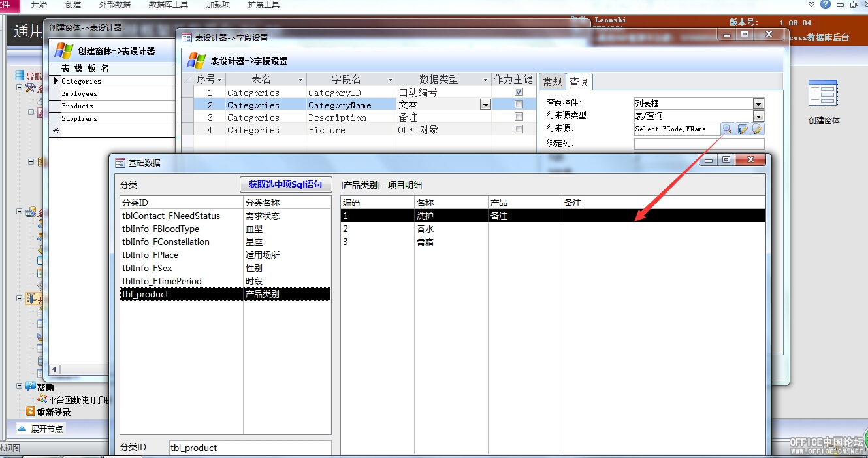Toggle 作为主键 checkbox for CategoryName
The height and width of the screenshot is (458, 868).
coord(519,105)
